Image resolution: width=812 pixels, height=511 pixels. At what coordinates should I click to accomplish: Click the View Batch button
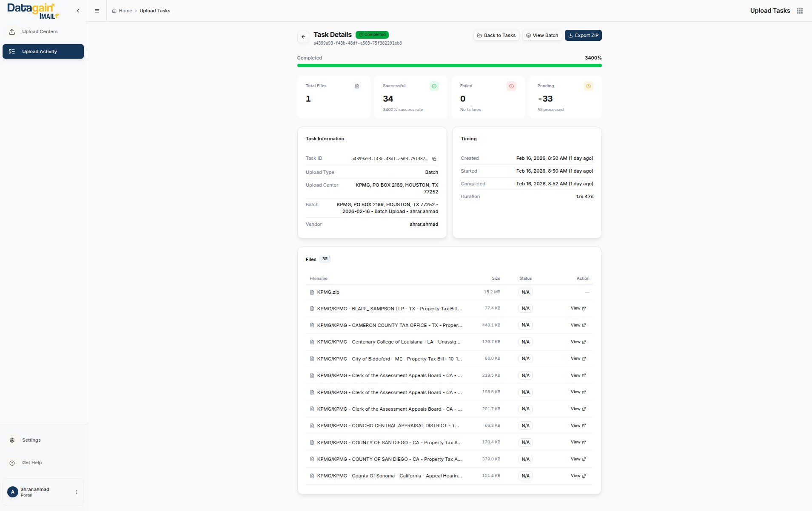542,36
